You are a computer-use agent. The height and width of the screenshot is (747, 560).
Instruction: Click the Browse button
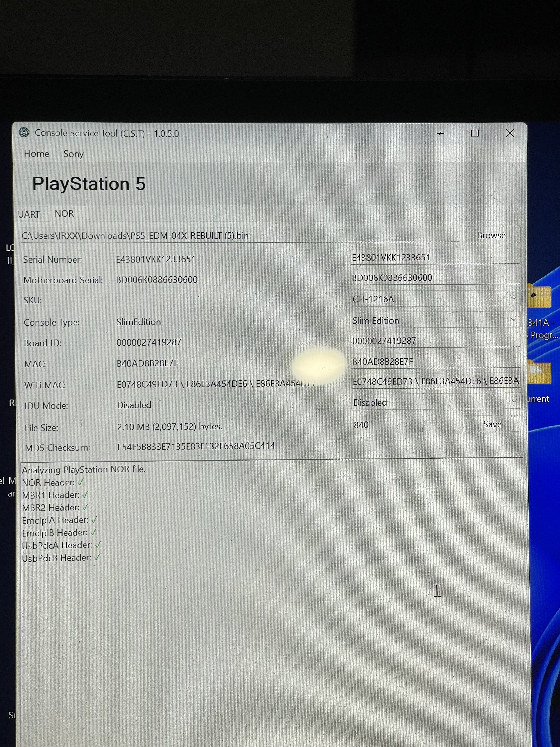[x=491, y=235]
